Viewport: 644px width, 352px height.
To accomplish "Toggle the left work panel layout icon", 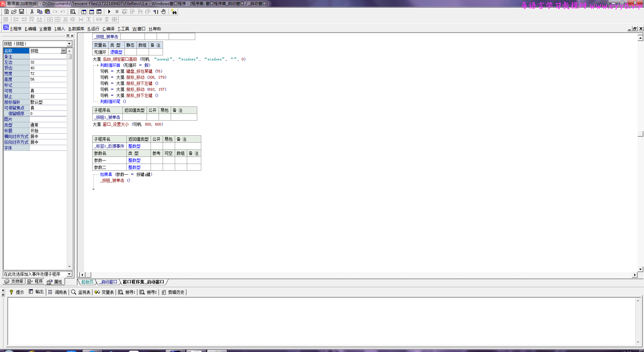I will click(x=84, y=12).
